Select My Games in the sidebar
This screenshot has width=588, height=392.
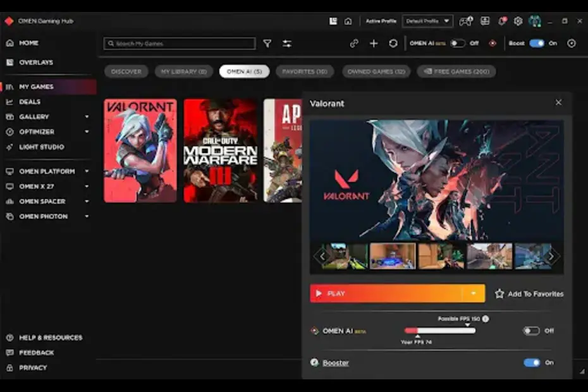pyautogui.click(x=49, y=87)
